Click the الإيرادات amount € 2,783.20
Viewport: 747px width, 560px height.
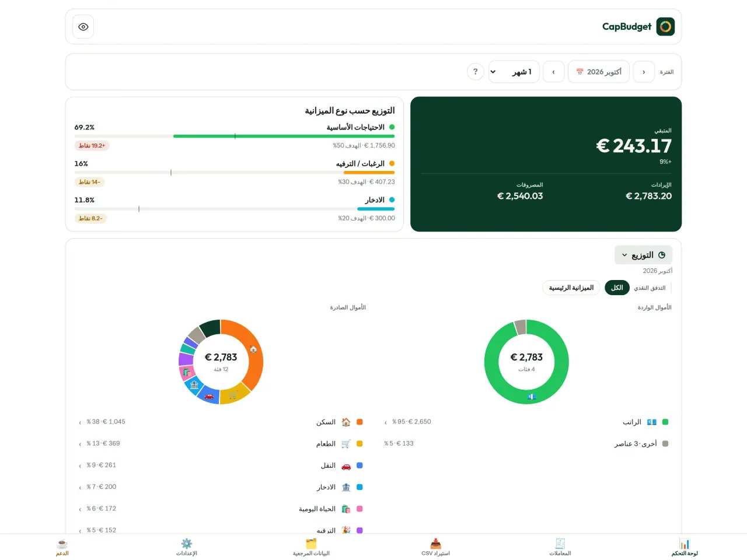point(648,196)
